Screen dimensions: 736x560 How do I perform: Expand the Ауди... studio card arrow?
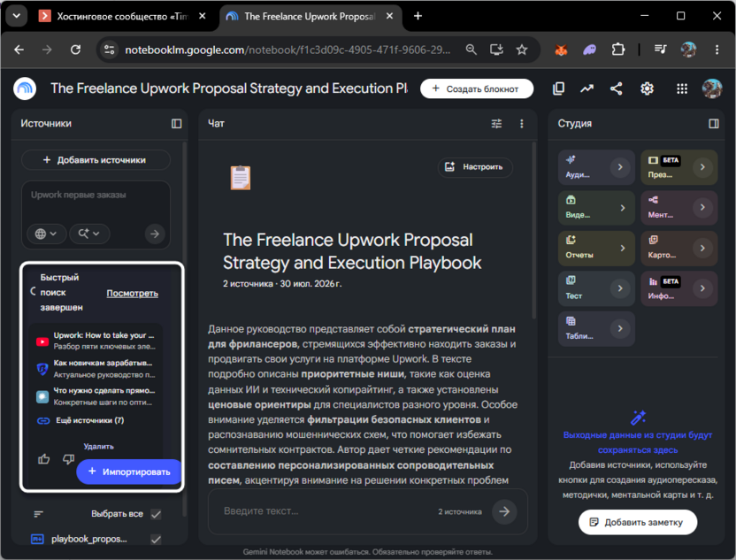pos(620,167)
